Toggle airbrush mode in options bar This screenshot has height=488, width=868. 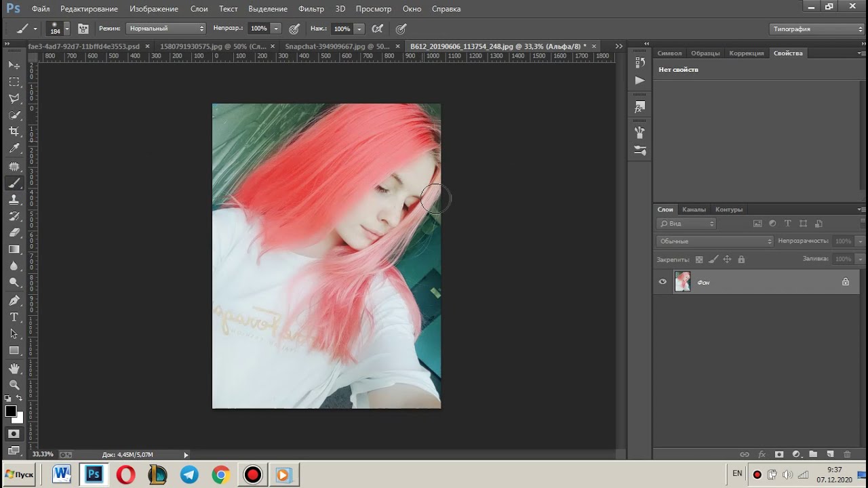click(x=378, y=28)
